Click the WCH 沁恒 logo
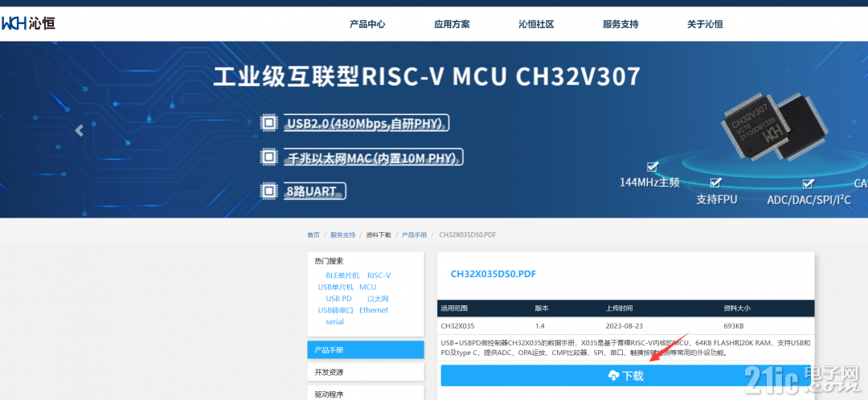 [x=27, y=23]
